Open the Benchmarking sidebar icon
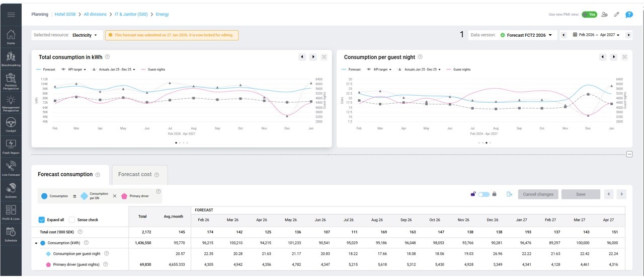This screenshot has width=644, height=279. pyautogui.click(x=11, y=58)
